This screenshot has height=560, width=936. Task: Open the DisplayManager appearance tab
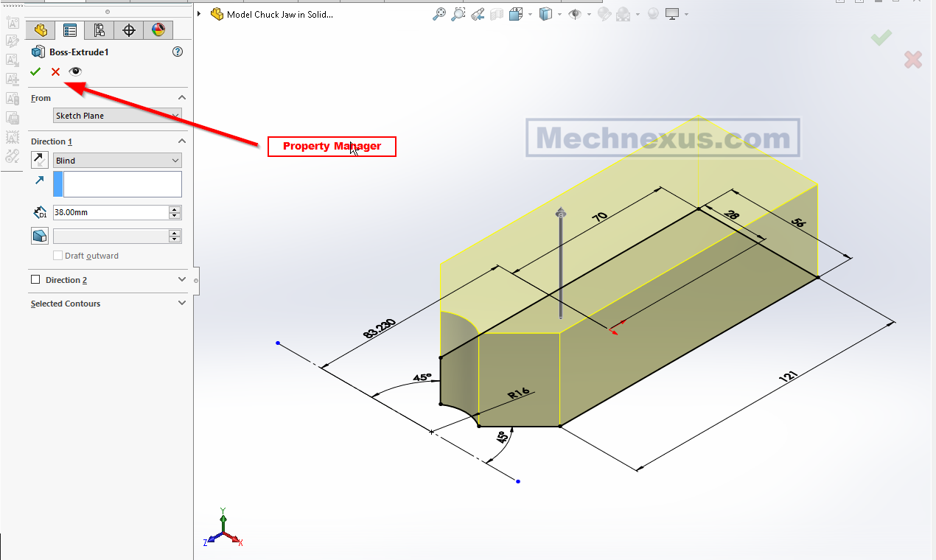tap(158, 30)
